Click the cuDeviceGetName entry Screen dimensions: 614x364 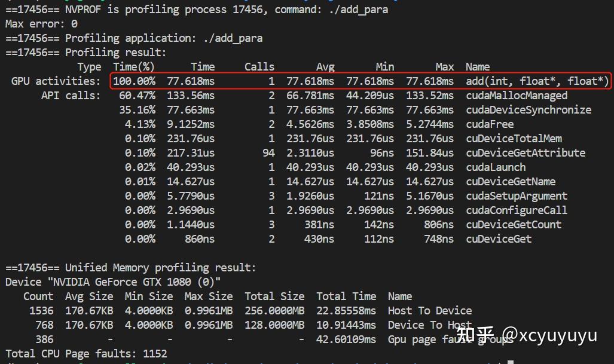pos(511,182)
